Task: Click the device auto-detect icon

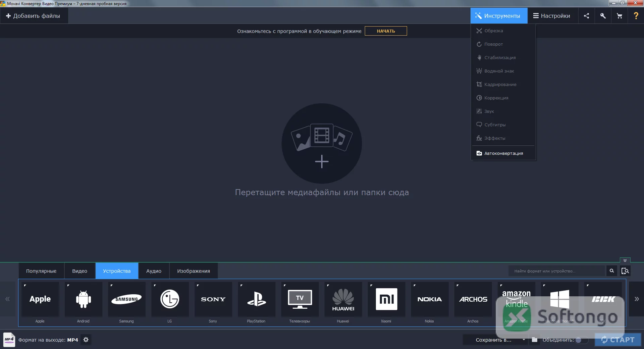Action: [x=625, y=271]
